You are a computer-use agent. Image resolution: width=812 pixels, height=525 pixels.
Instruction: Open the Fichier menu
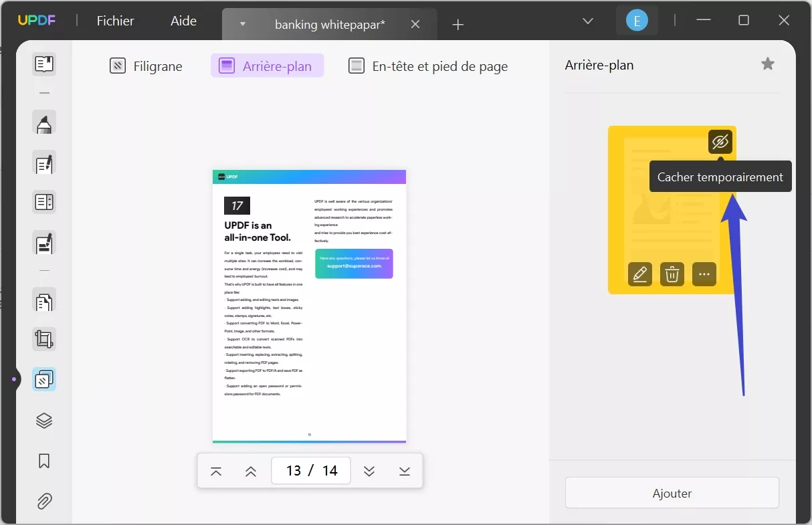[116, 21]
